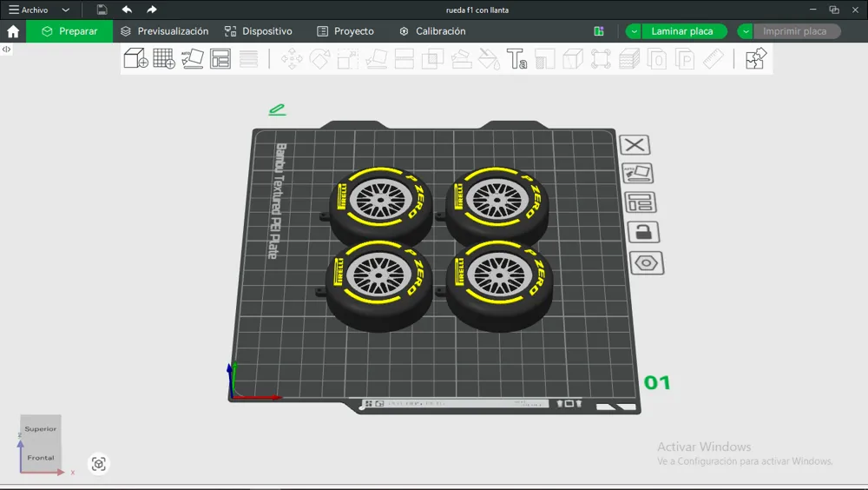Click the Frontal face of view cube

coord(41,457)
